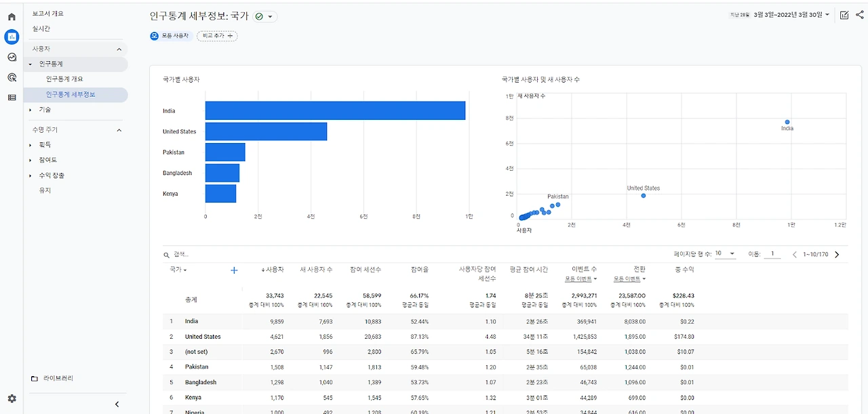Click the United States point in scatter
Image resolution: width=868 pixels, height=414 pixels.
[x=643, y=196]
